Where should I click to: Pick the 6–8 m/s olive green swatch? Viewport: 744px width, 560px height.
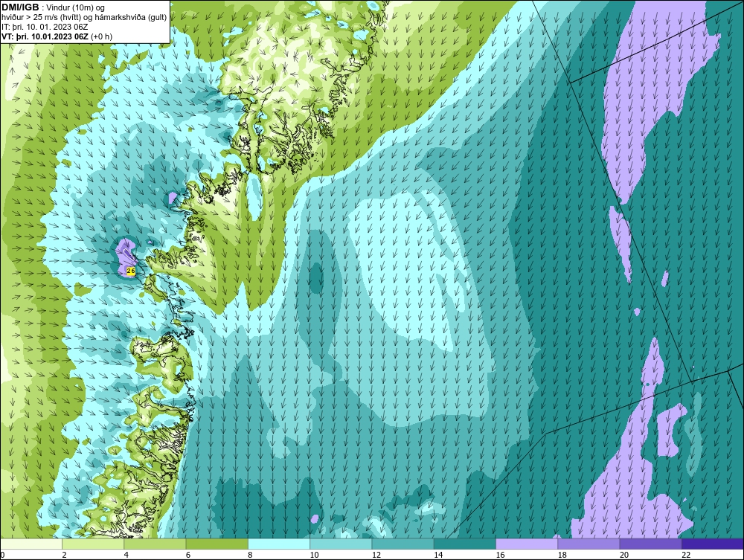coord(217,544)
